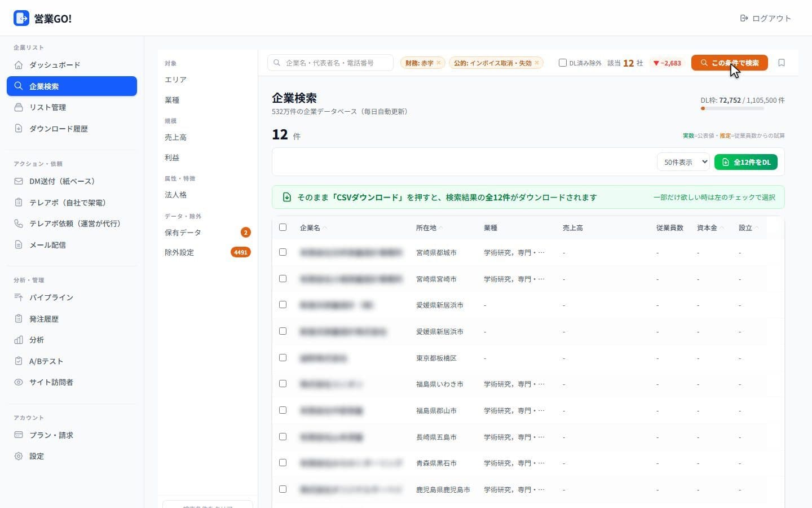
Task: Expand the 売上高 filter
Action: pos(208,137)
